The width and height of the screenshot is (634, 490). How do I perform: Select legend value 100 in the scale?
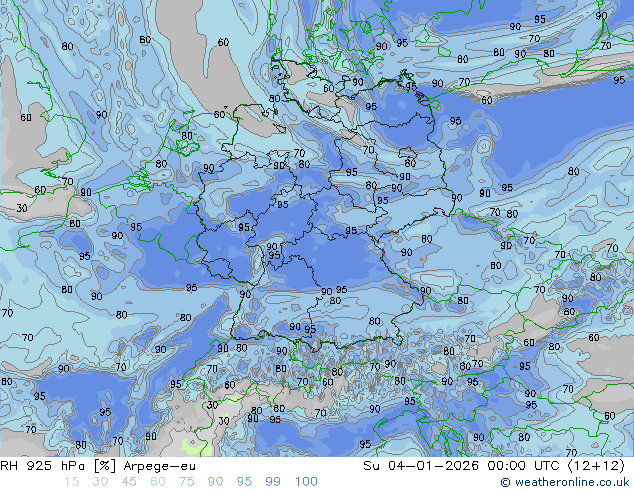[306, 482]
